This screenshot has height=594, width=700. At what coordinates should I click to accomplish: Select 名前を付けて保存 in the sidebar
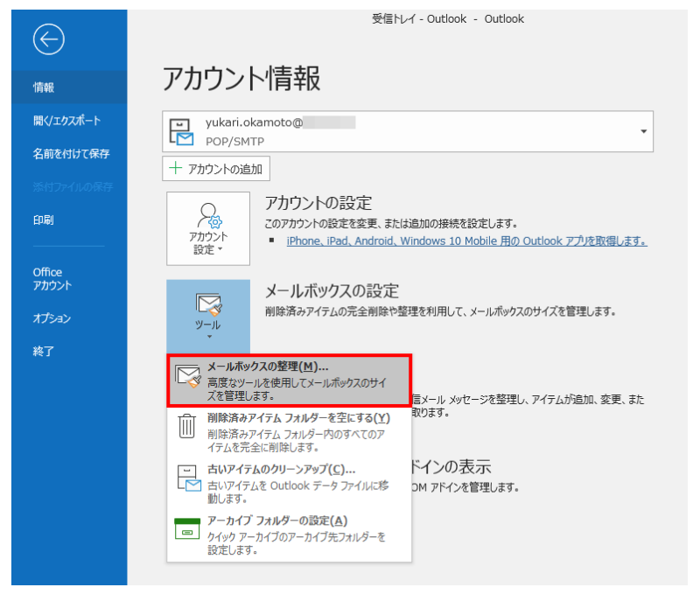coord(71,154)
